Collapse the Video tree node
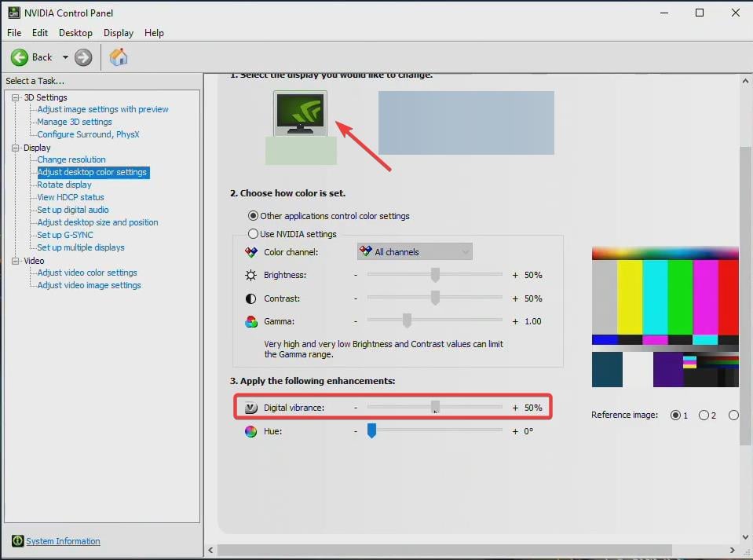The width and height of the screenshot is (753, 560). point(16,261)
